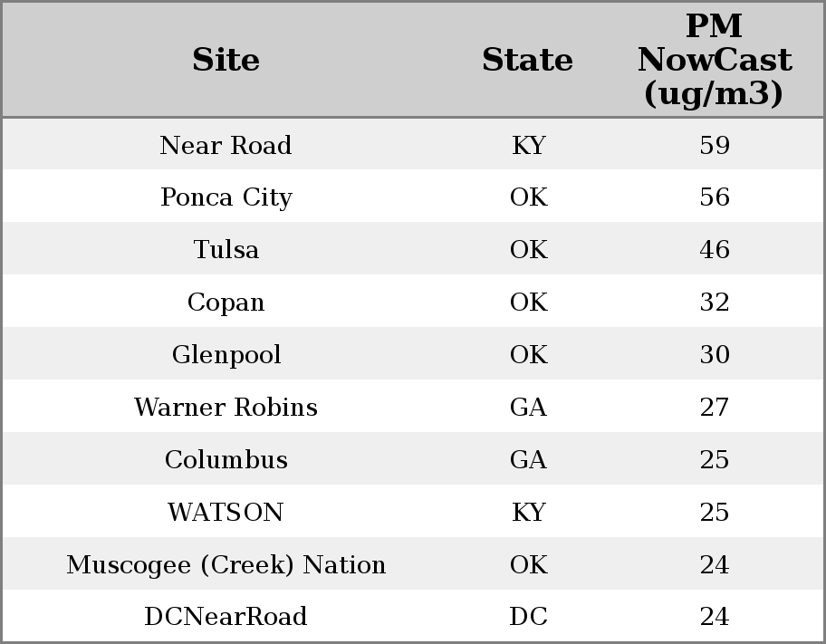Click the PM NowCast column header
This screenshot has height=644, width=826.
pos(714,60)
